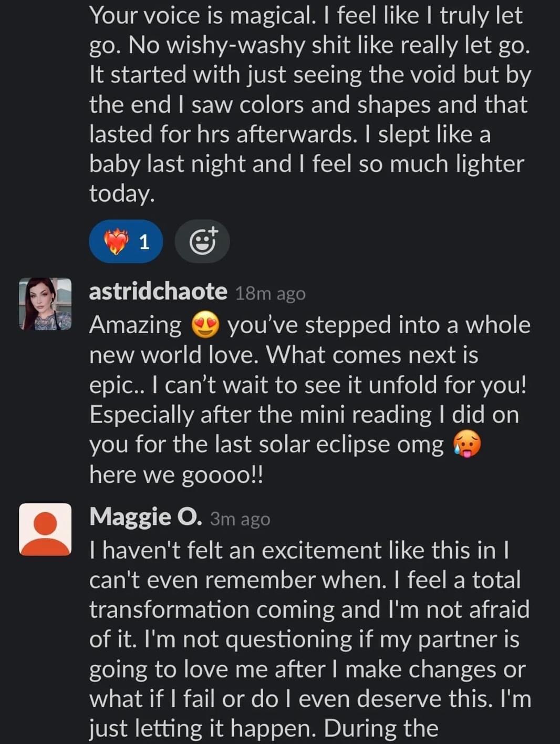This screenshot has height=744, width=560.
Task: Click the 3m ago timestamp
Action: point(240,519)
